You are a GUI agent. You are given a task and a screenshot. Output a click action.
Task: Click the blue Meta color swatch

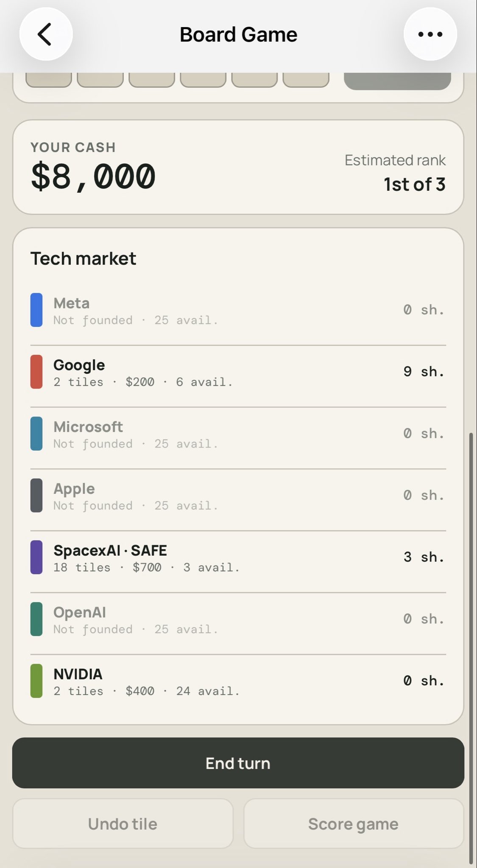tap(36, 310)
